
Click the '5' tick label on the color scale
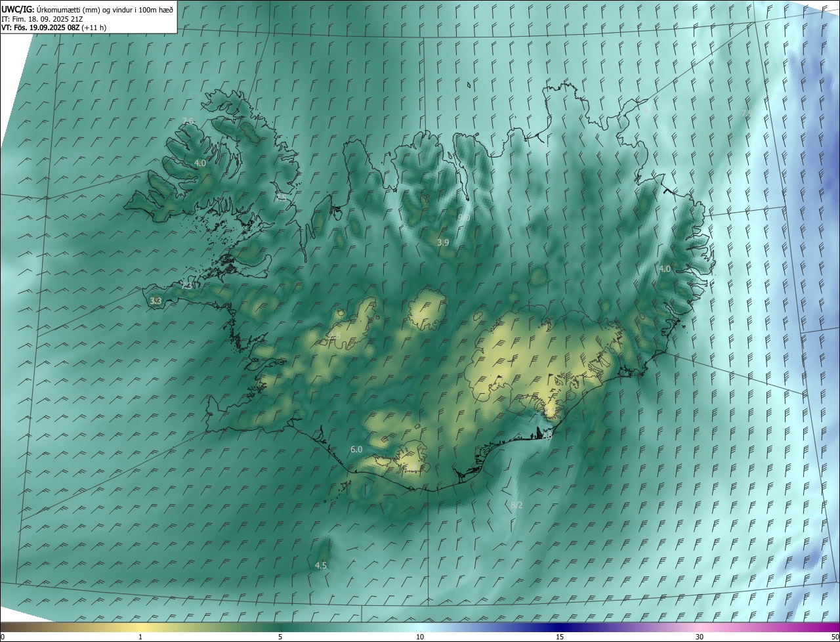coord(280,637)
